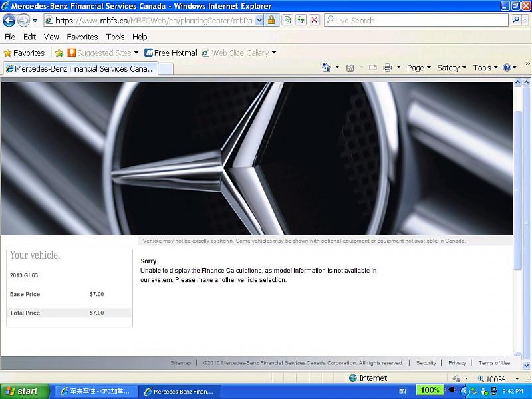Click the Read Mail icon
Viewport: 532px width, 399px height.
tap(373, 68)
